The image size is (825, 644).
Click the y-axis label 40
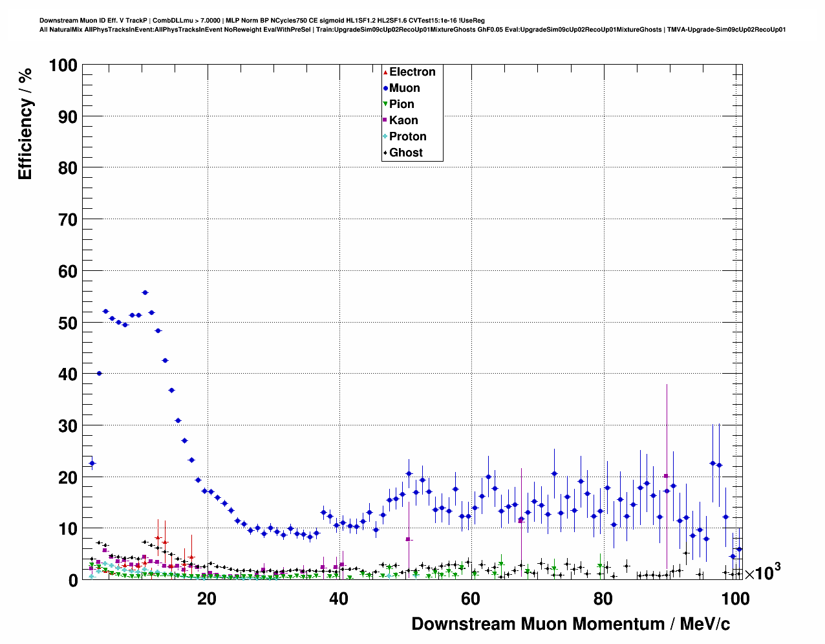[x=68, y=374]
